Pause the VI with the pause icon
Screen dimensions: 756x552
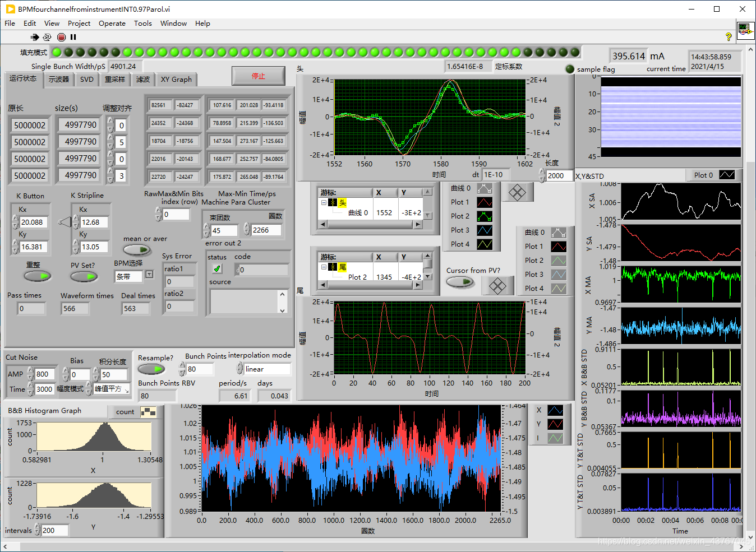click(73, 37)
